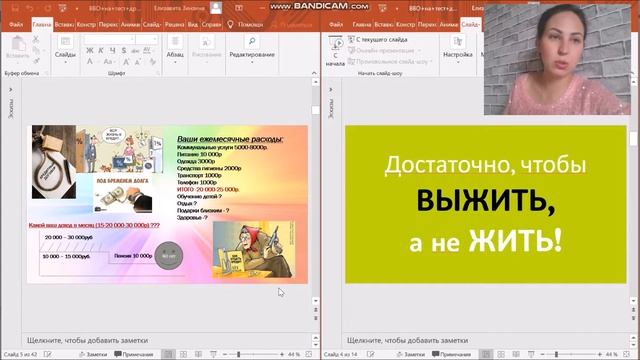Clear all formatting in Шрифт group
This screenshot has width=640, height=360.
tap(153, 62)
